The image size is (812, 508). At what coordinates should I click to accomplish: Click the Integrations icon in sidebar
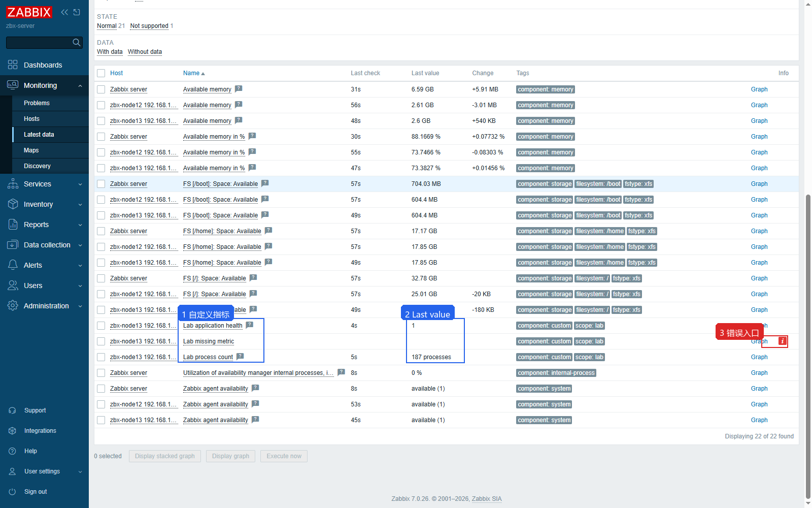point(13,431)
